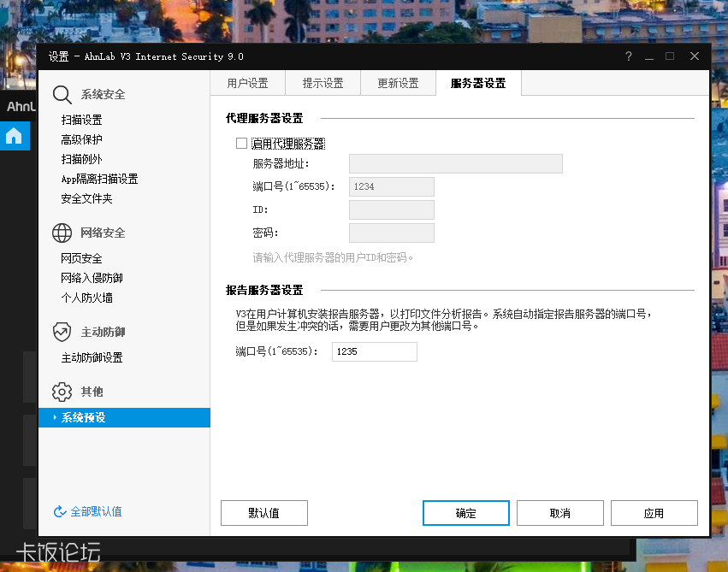
Task: Reset server settings with 默认值 button
Action: click(263, 513)
